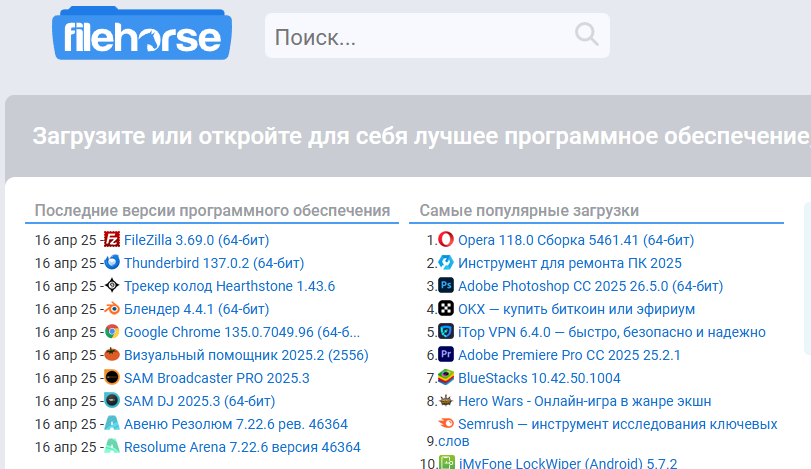811x469 pixels.
Task: Open iTop VPN 6.4.0 link
Action: [612, 332]
